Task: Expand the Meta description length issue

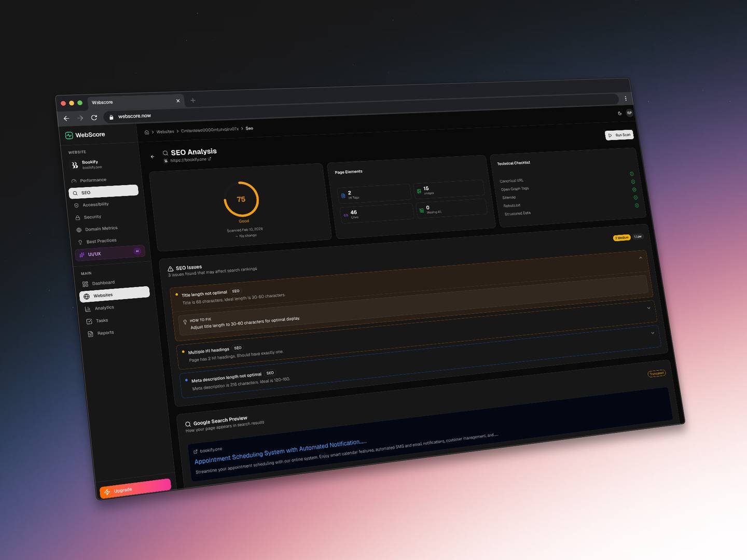Action: point(653,333)
